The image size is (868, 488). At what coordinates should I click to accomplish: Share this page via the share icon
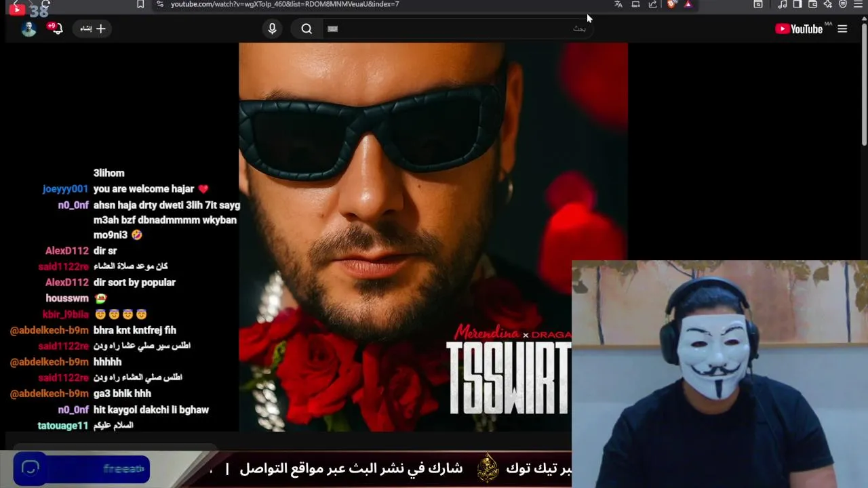[653, 4]
